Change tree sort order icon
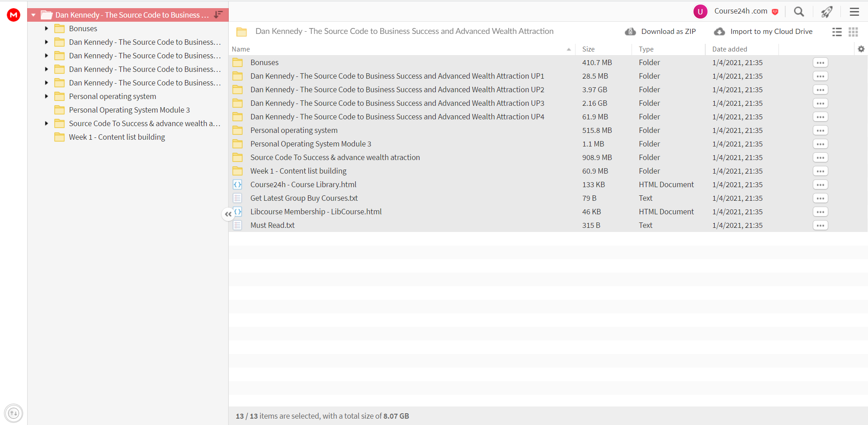This screenshot has height=425, width=868. pos(218,15)
